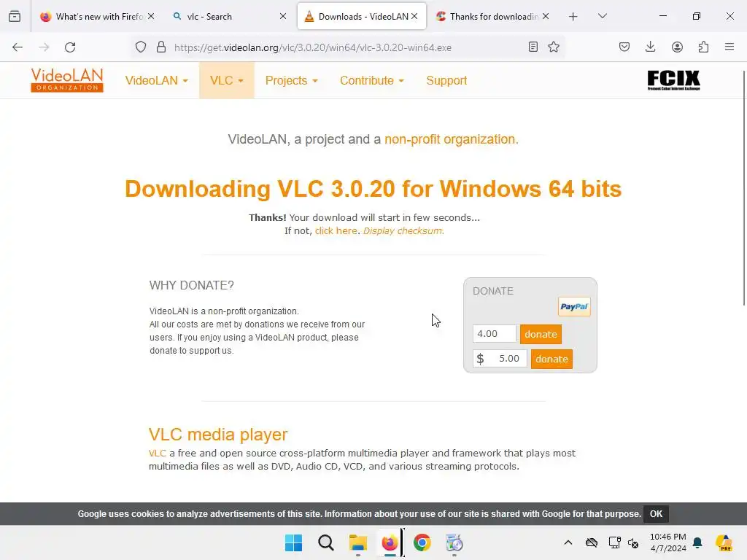Click the VideoLAN Organization logo

67,80
